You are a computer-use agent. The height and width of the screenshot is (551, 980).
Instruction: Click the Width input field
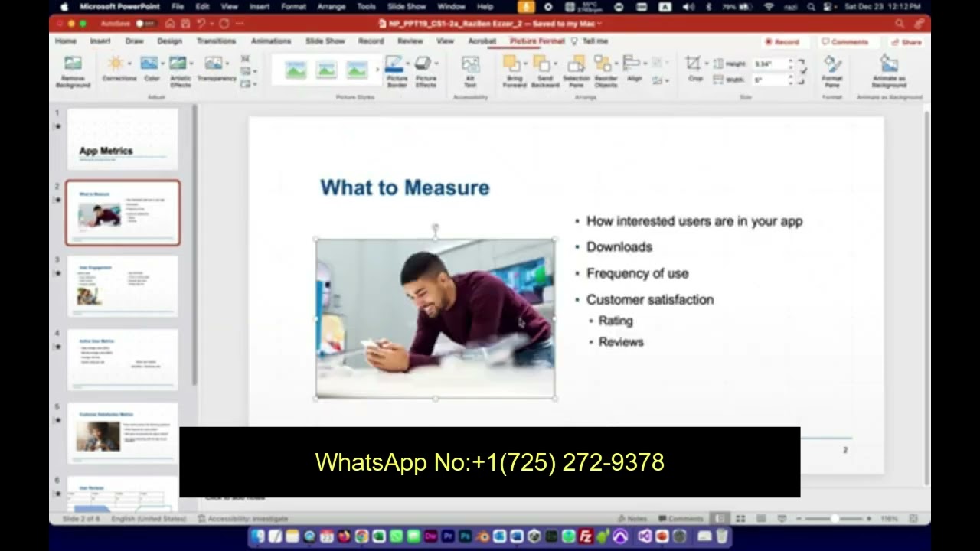tap(769, 80)
